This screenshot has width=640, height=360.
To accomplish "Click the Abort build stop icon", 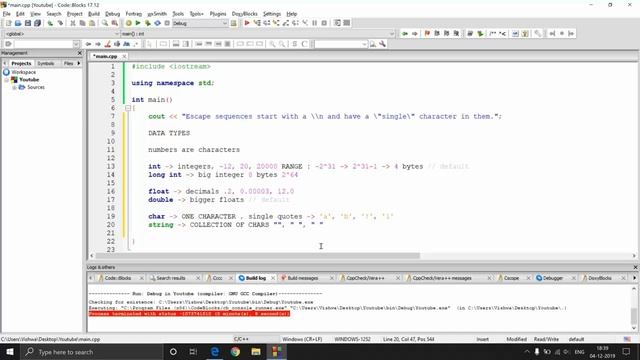I will pyautogui.click(x=167, y=23).
